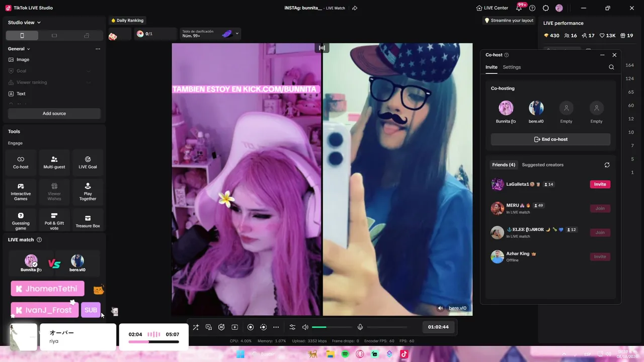The height and width of the screenshot is (362, 644).
Task: Collapse the General sources section
Action: pyautogui.click(x=19, y=49)
